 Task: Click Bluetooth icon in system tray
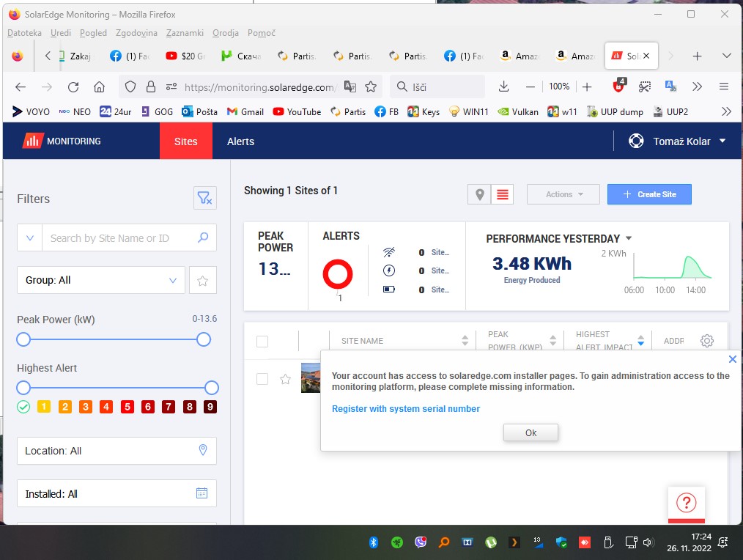374,542
